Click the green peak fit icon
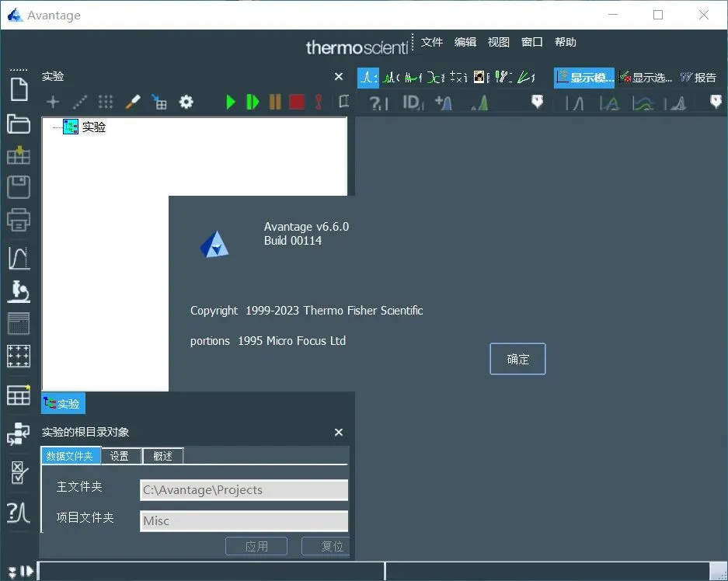728x581 pixels. click(x=479, y=102)
